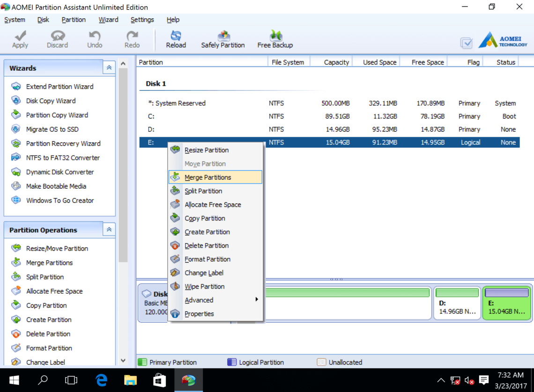The width and height of the screenshot is (534, 392).
Task: Pick Allocate Free Space from context menu
Action: (x=215, y=205)
